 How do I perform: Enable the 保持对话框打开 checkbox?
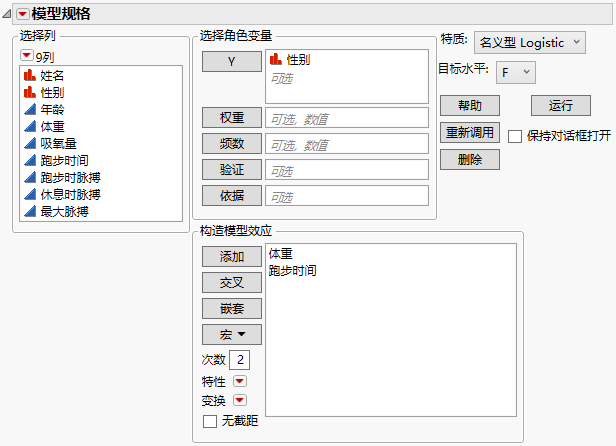point(515,136)
